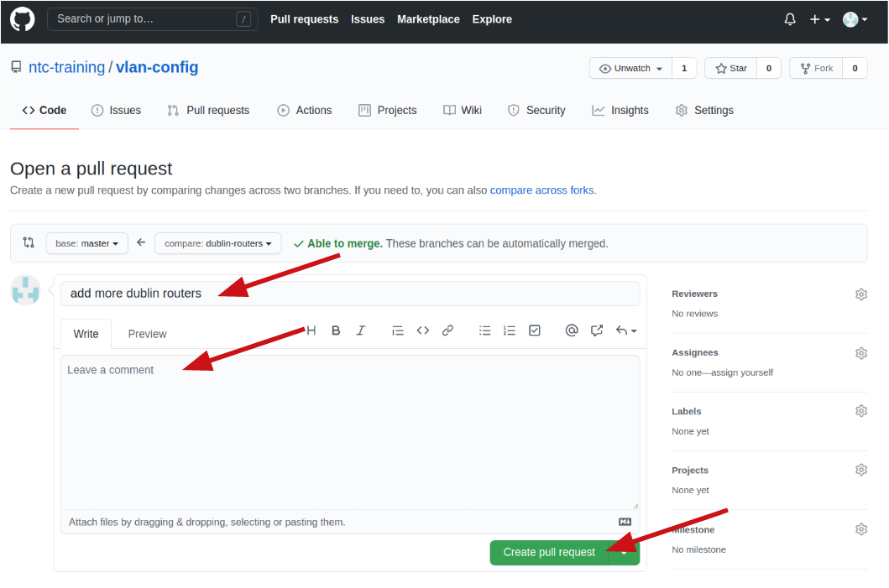889x588 pixels.
Task: Follow the compare across forks link
Action: pyautogui.click(x=541, y=190)
